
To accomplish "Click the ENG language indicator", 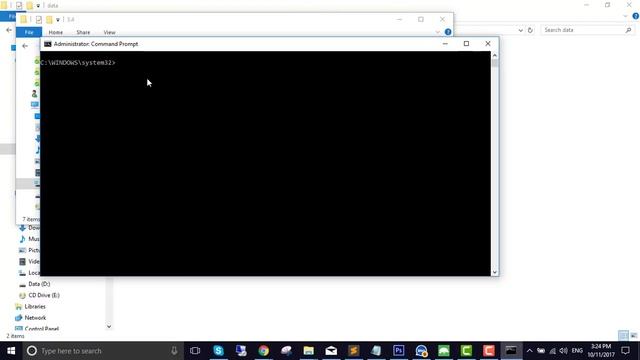I will [577, 351].
